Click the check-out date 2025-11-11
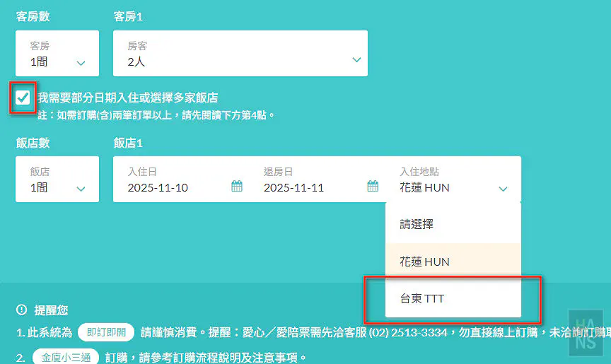 pos(293,188)
